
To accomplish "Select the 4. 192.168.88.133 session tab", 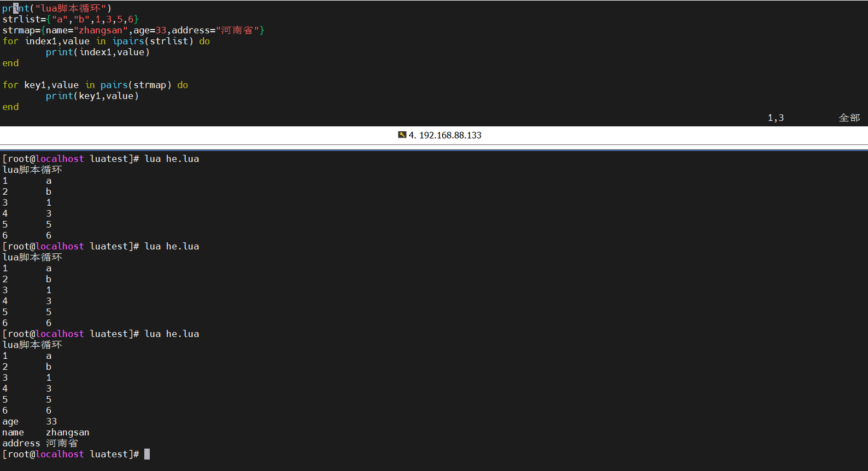I will 440,135.
